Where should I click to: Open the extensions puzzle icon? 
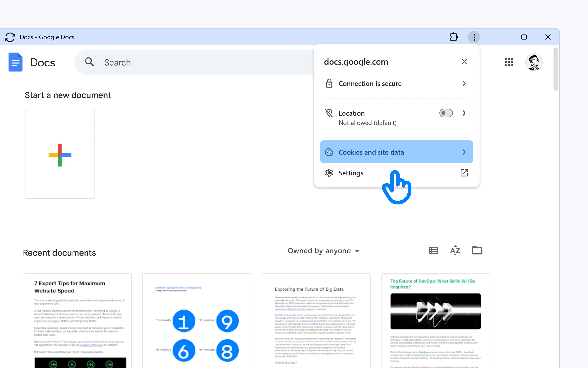point(453,37)
